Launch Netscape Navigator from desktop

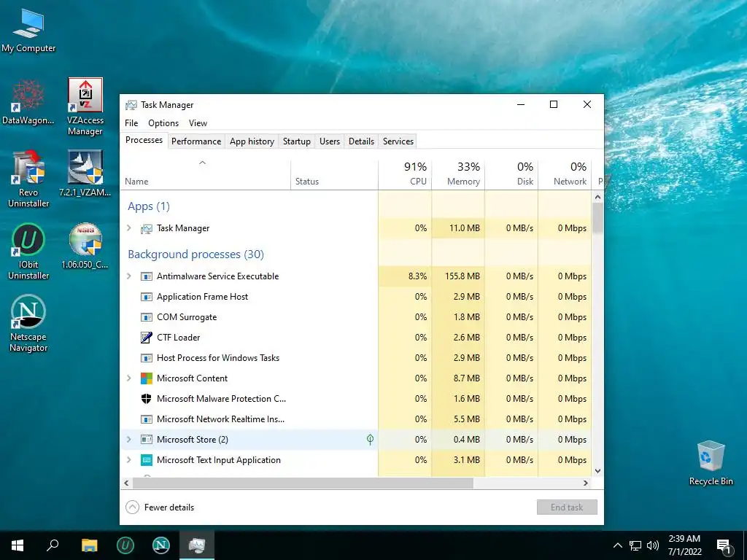coord(28,323)
